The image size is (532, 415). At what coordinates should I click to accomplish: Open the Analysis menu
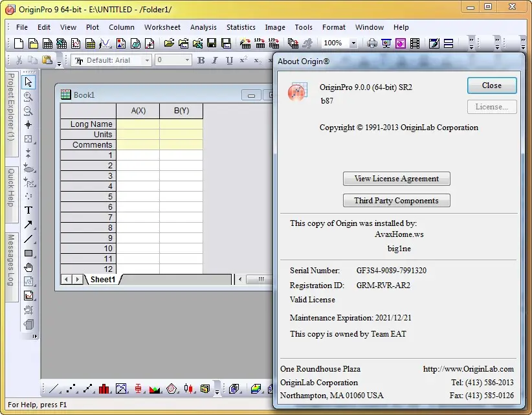203,27
